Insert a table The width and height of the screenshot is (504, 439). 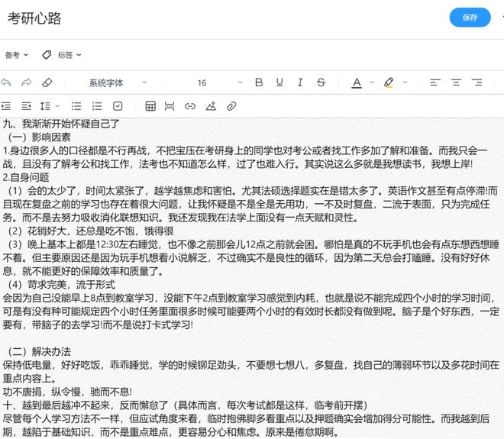pyautogui.click(x=150, y=105)
